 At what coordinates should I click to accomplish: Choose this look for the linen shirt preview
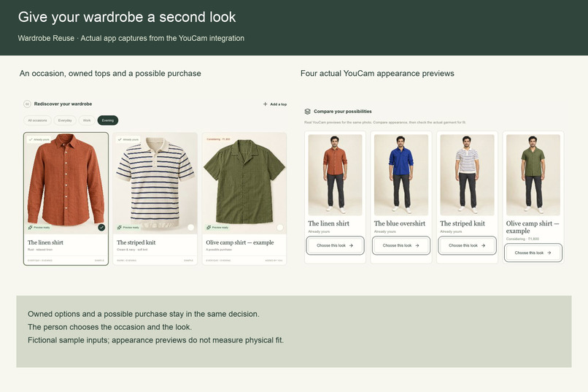coord(335,245)
